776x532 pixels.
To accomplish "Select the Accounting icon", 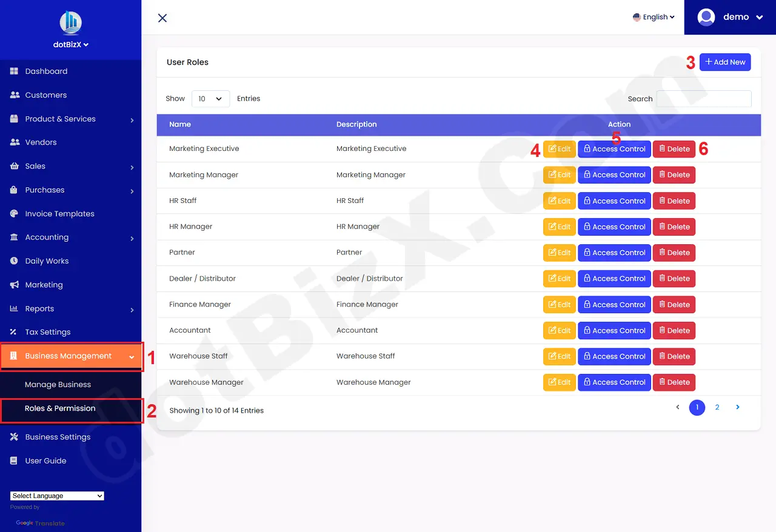I will click(14, 237).
